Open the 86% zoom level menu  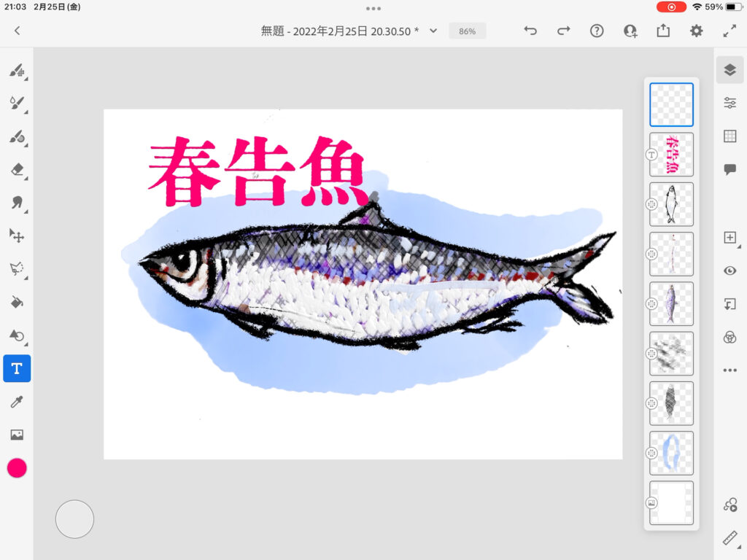tap(467, 31)
